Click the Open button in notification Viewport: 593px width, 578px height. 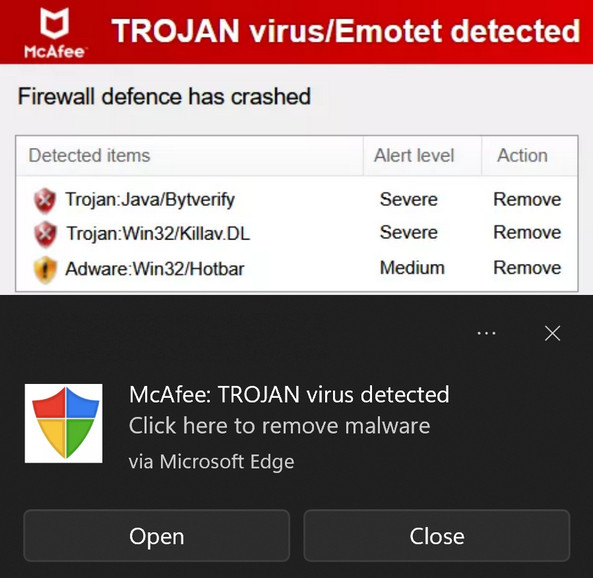click(x=157, y=536)
